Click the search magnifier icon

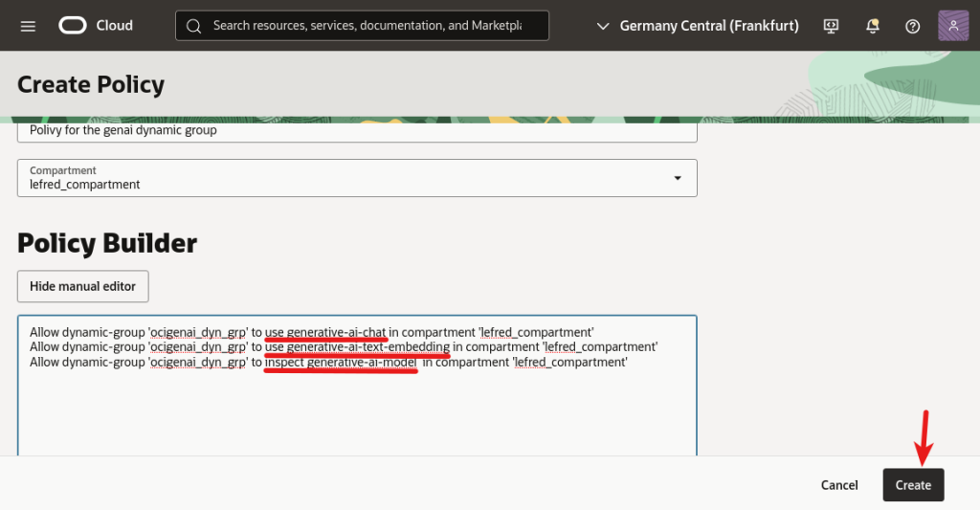193,26
